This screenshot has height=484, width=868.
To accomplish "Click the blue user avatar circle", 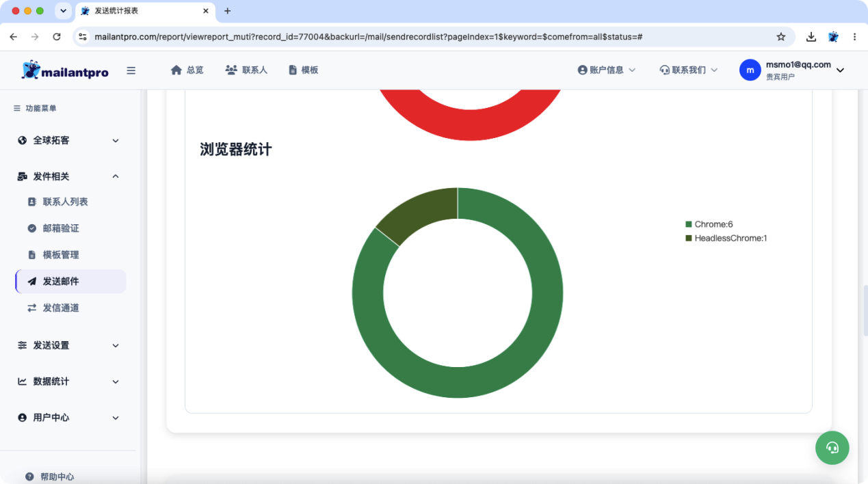I will (750, 70).
